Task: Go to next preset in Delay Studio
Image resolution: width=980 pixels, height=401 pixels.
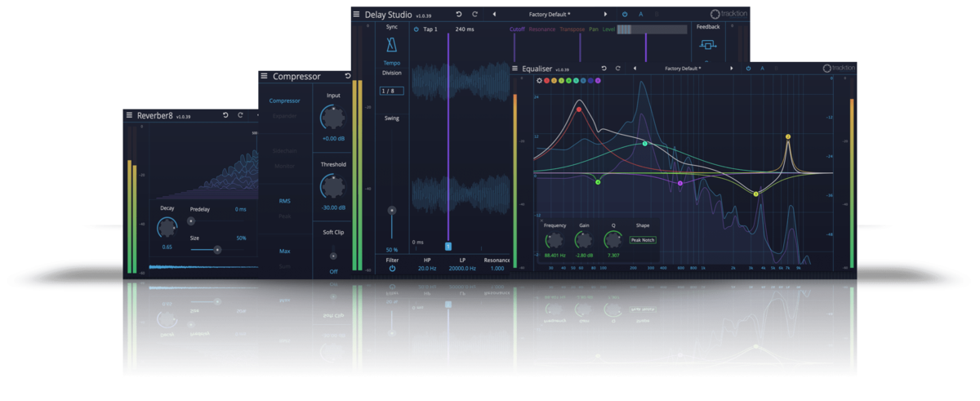Action: tap(605, 14)
